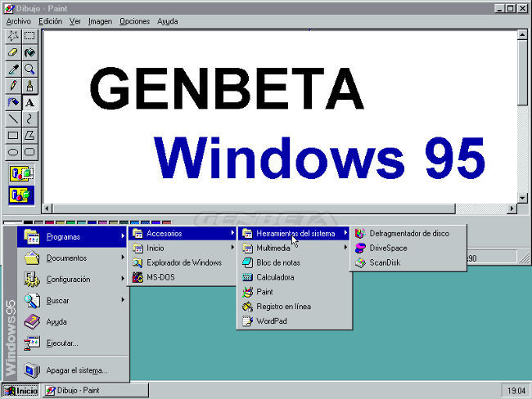The width and height of the screenshot is (532, 399).
Task: Choose the Eraser tool
Action: (x=13, y=52)
